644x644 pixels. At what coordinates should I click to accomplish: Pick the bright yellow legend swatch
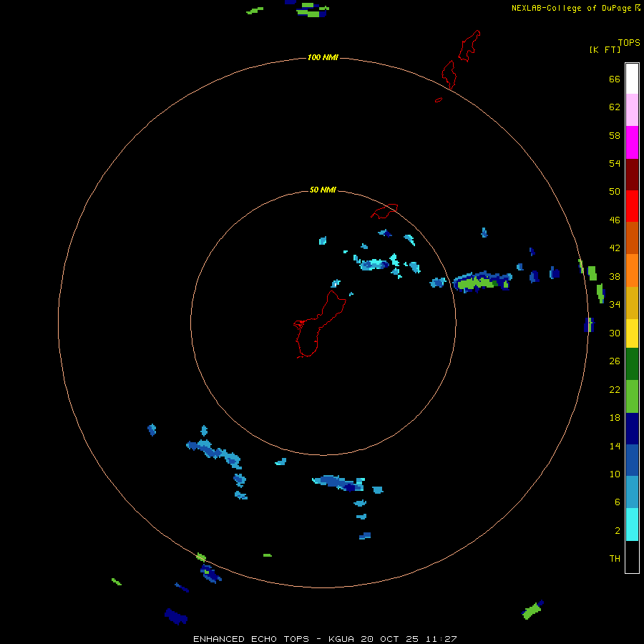point(632,333)
